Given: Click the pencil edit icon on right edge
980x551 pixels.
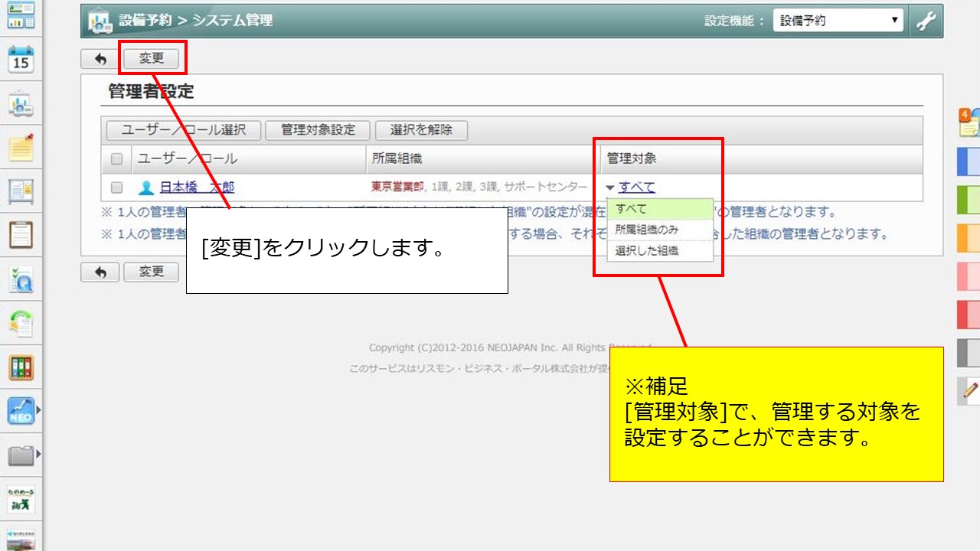Looking at the screenshot, I should pyautogui.click(x=969, y=390).
